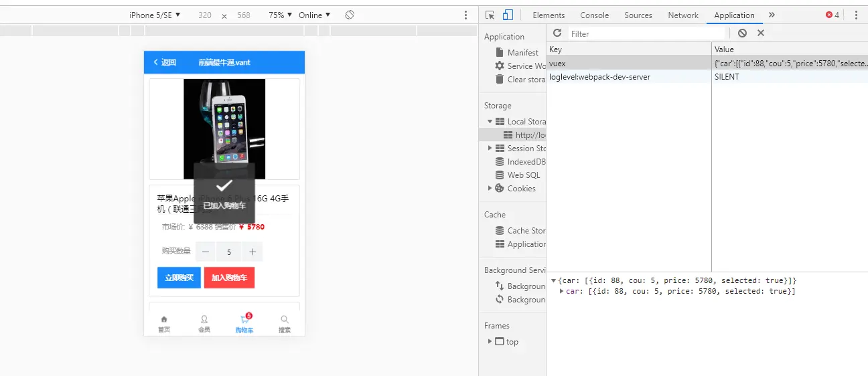Select the Local Storage item
868x376 pixels.
point(520,121)
